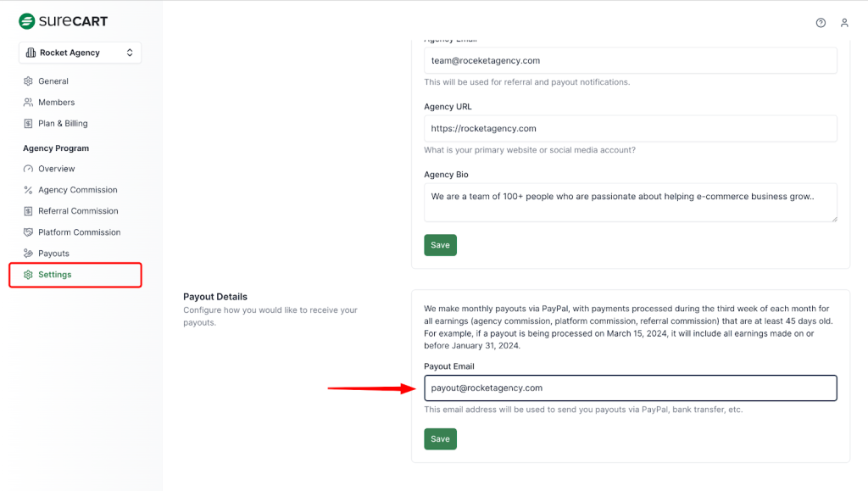
Task: Focus the Payout Email field
Action: [630, 388]
